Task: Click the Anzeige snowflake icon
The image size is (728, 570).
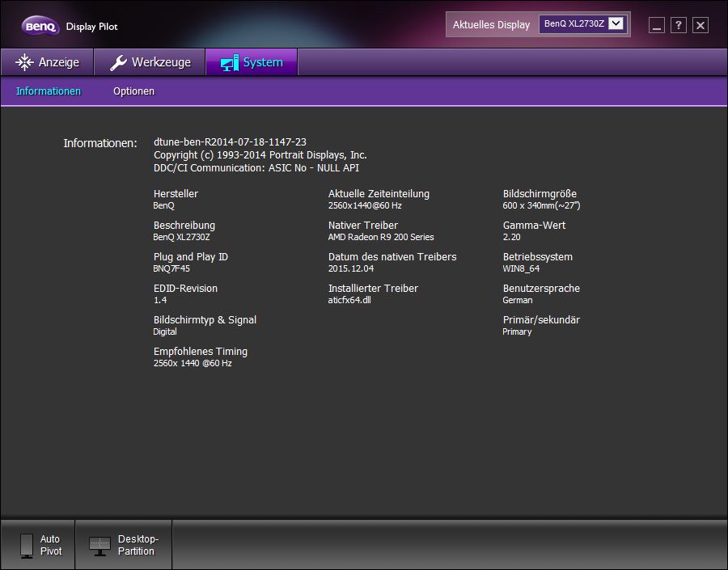Action: [x=24, y=62]
